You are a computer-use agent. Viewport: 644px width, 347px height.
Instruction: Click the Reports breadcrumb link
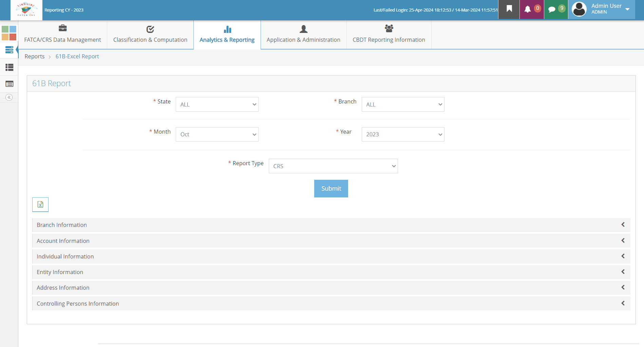[x=35, y=56]
